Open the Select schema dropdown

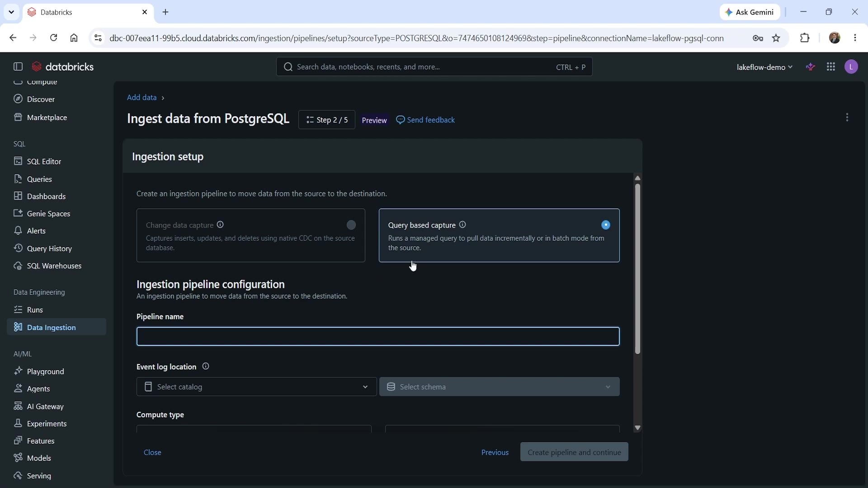(x=500, y=387)
